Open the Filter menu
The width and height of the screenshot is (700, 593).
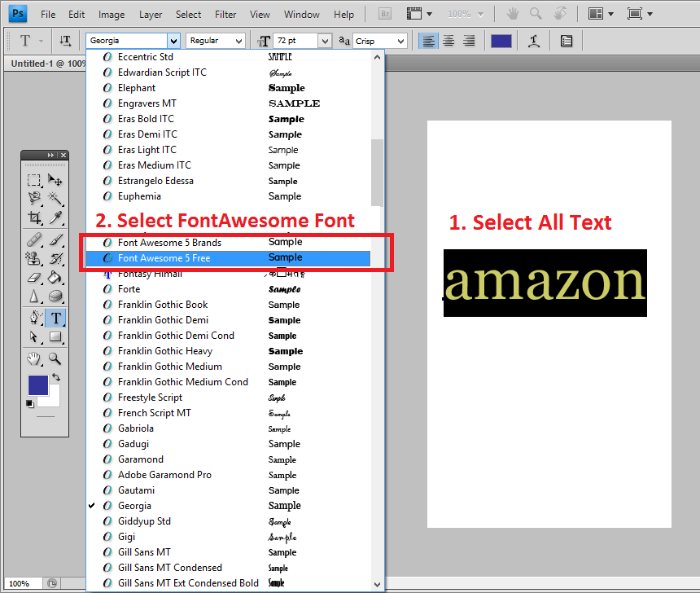click(225, 15)
